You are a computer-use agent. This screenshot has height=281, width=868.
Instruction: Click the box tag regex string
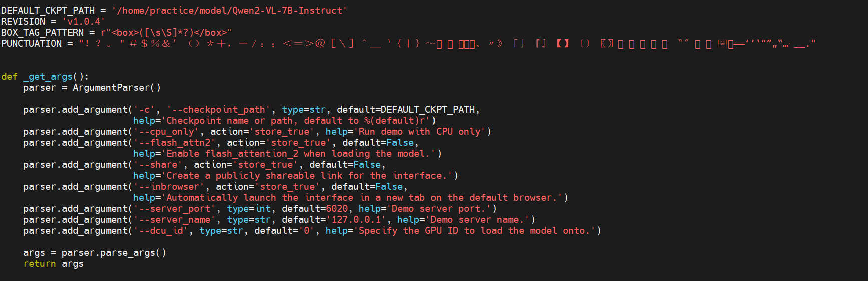pos(166,32)
